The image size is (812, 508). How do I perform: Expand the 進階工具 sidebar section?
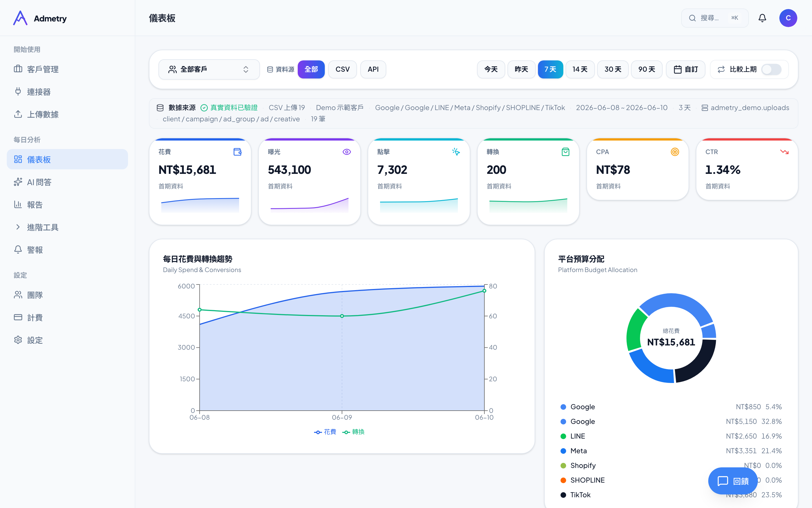pos(67,227)
